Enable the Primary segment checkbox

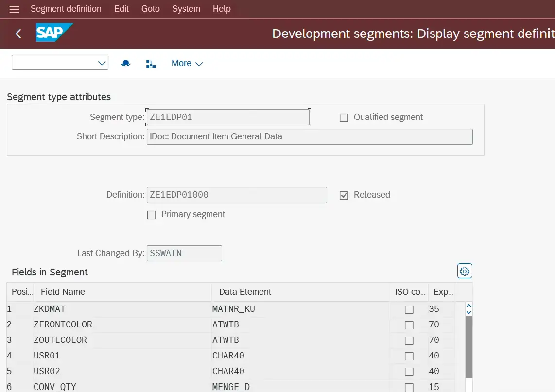click(152, 215)
